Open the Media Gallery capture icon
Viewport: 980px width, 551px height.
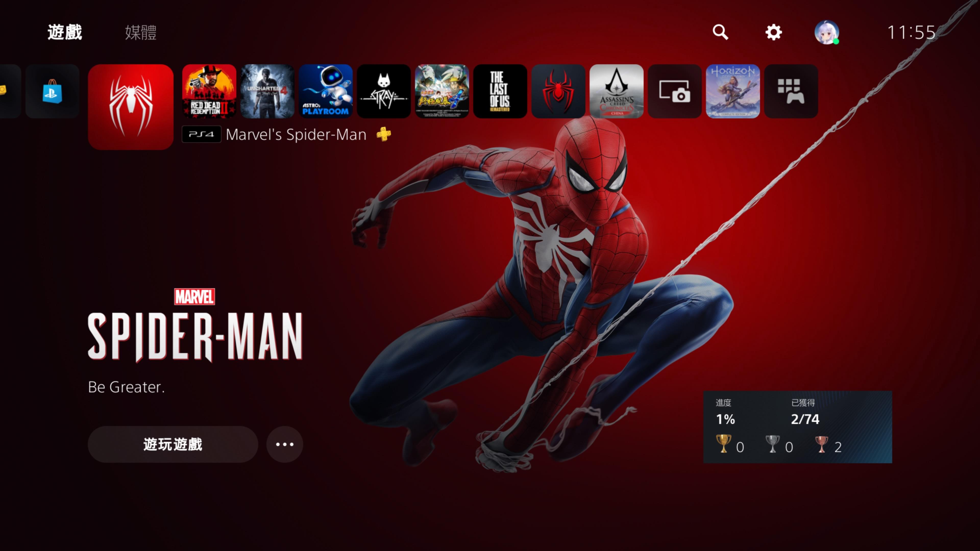tap(675, 91)
